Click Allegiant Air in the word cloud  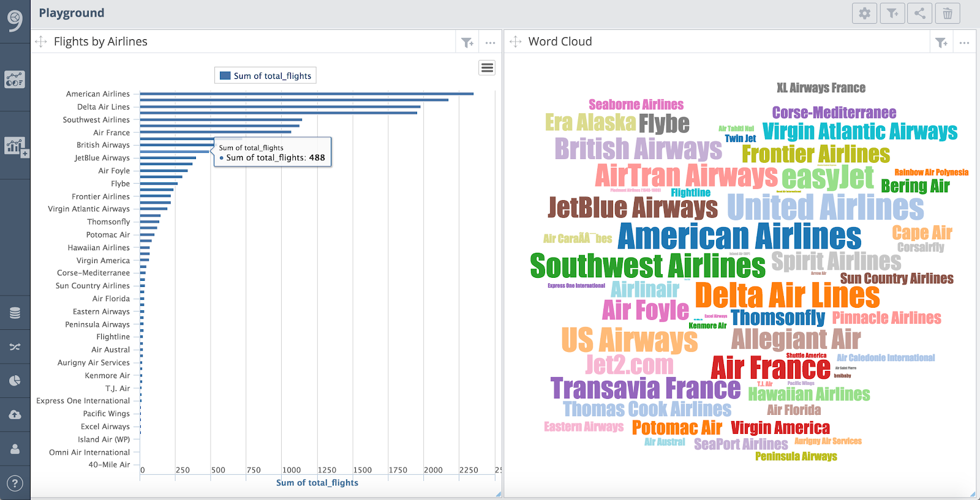pos(796,338)
